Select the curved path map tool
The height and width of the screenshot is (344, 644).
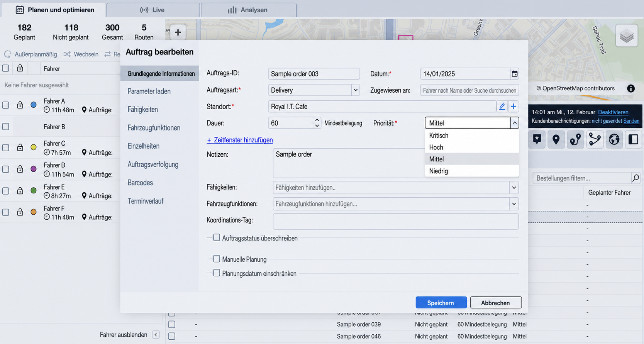(595, 139)
